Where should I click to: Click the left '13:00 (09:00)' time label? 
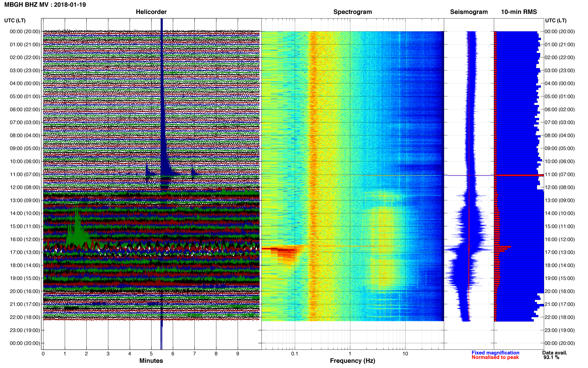(x=25, y=200)
